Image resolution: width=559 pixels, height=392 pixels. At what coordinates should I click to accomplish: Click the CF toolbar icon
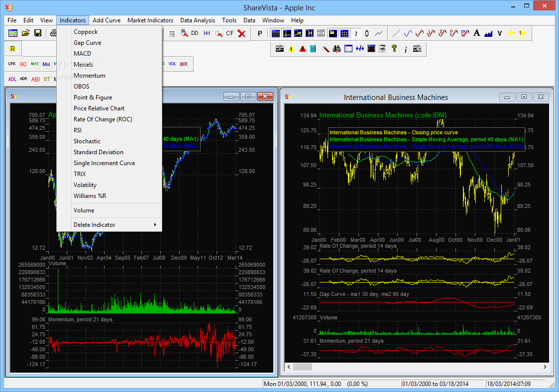click(230, 33)
